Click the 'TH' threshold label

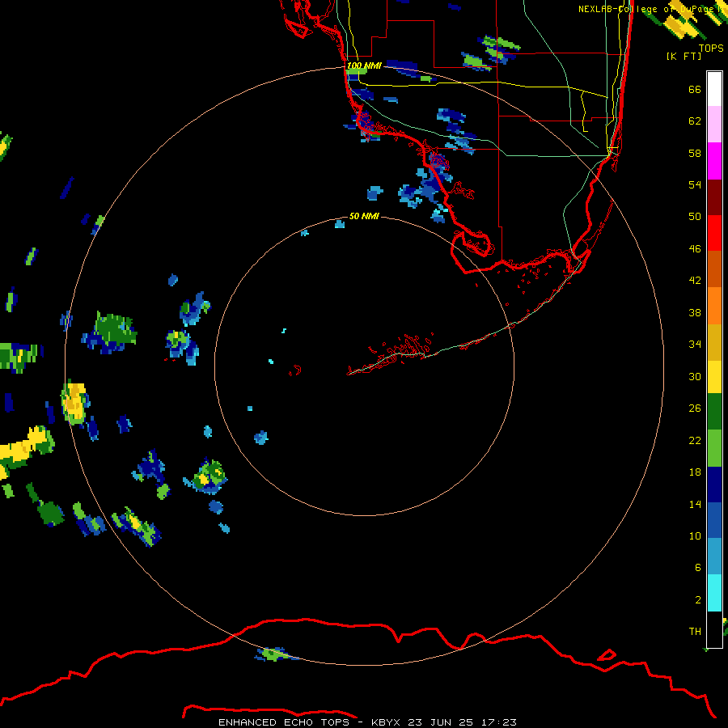click(x=695, y=632)
